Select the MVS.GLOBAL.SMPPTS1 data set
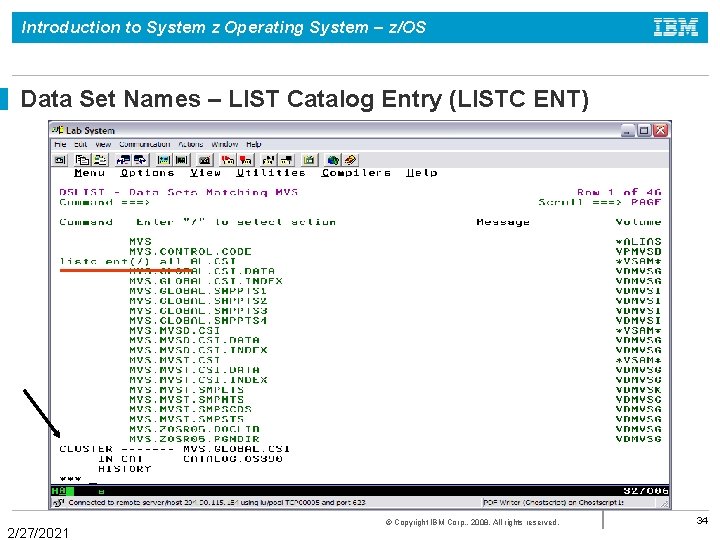The height and width of the screenshot is (540, 720). (198, 291)
